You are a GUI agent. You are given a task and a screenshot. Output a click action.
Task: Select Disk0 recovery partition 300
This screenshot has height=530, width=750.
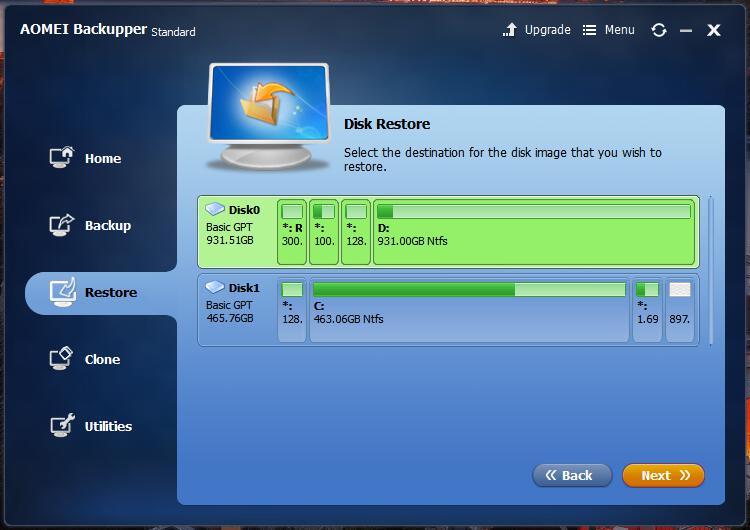click(292, 232)
